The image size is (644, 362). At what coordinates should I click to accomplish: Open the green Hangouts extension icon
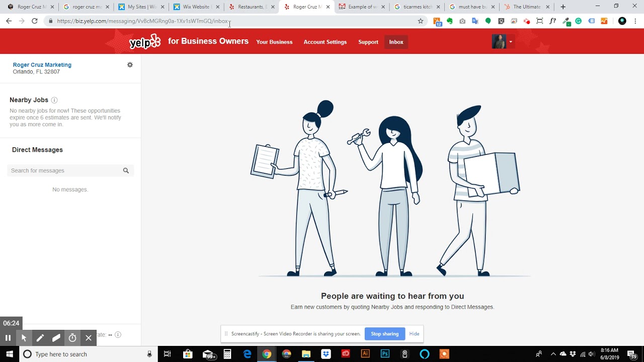pos(488,21)
